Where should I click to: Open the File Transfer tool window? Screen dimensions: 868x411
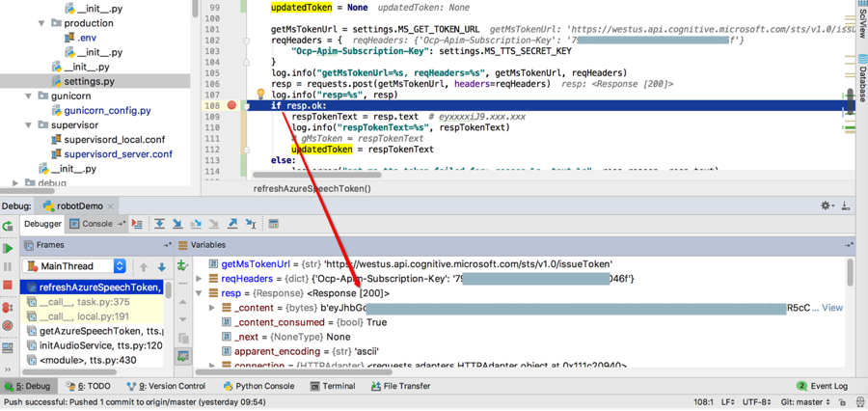point(400,386)
